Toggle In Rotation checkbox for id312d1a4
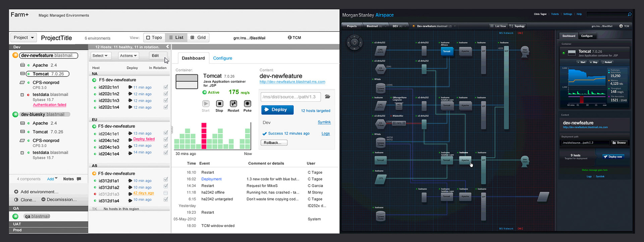644x242 pixels. click(166, 199)
